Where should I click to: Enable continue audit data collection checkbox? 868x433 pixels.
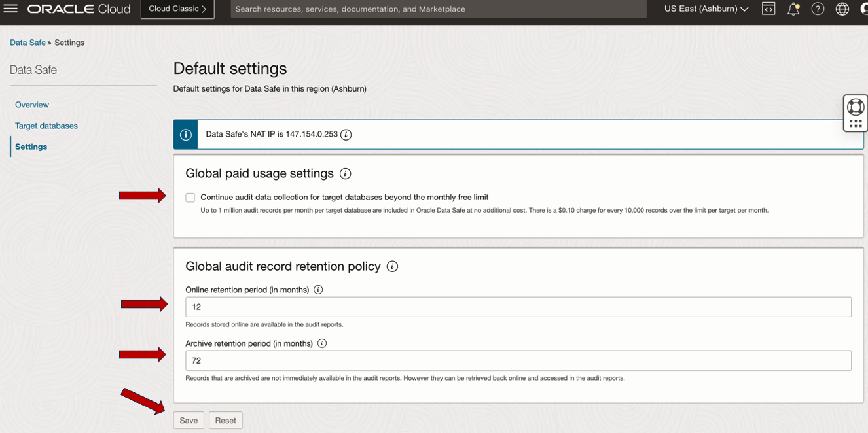tap(190, 198)
